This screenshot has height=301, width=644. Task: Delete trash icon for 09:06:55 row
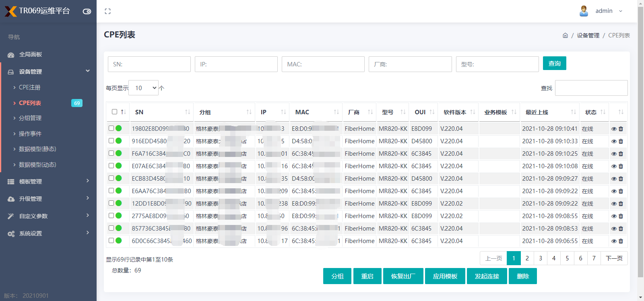621,241
